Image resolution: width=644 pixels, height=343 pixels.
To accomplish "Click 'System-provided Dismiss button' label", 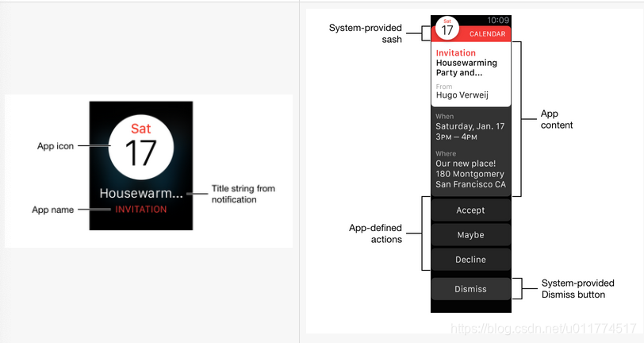I will coord(577,289).
